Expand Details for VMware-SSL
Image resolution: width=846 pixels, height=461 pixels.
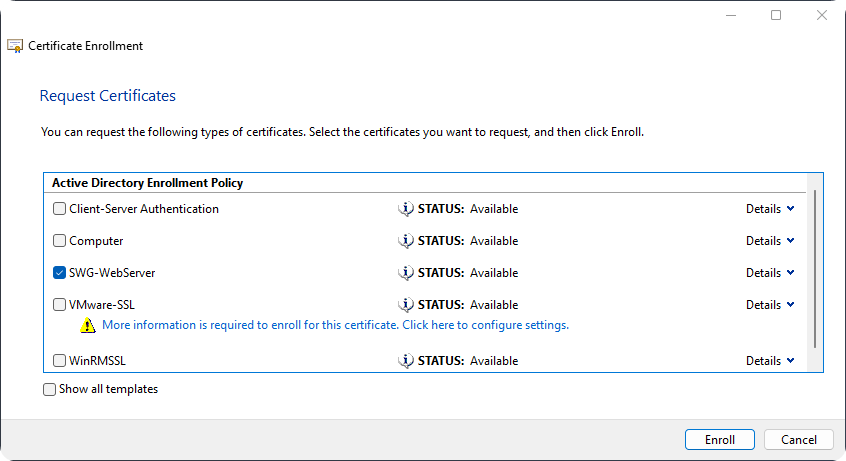[770, 305]
